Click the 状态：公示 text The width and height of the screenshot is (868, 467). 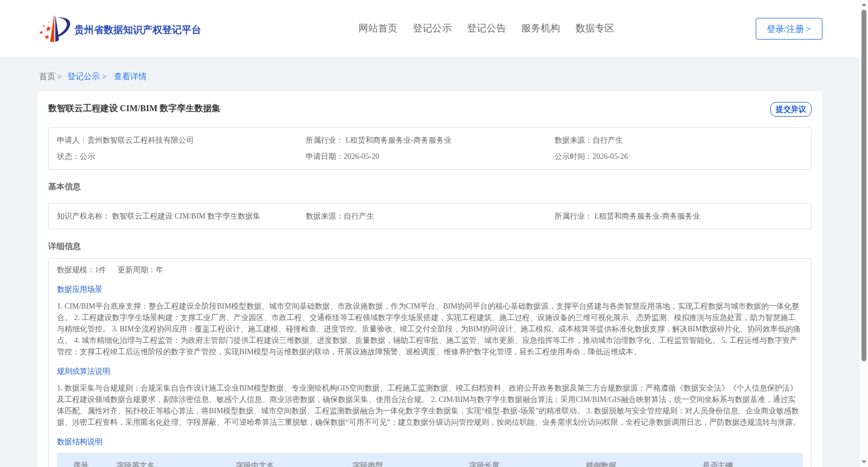(76, 156)
